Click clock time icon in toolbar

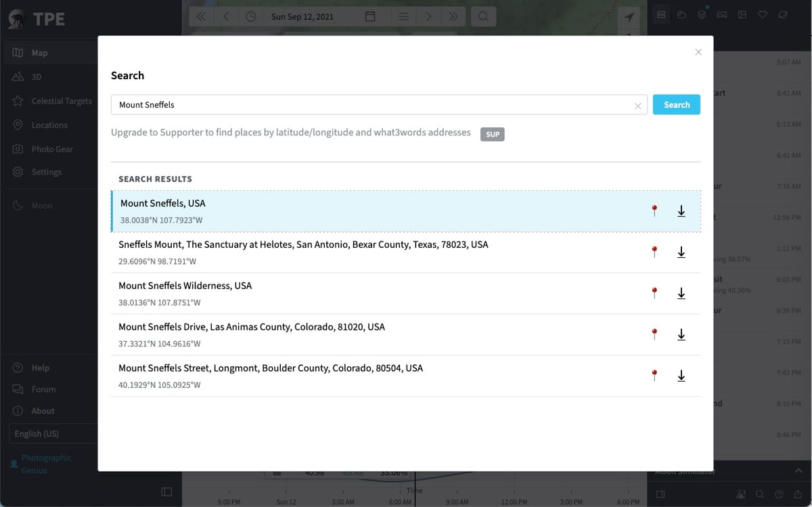[251, 17]
